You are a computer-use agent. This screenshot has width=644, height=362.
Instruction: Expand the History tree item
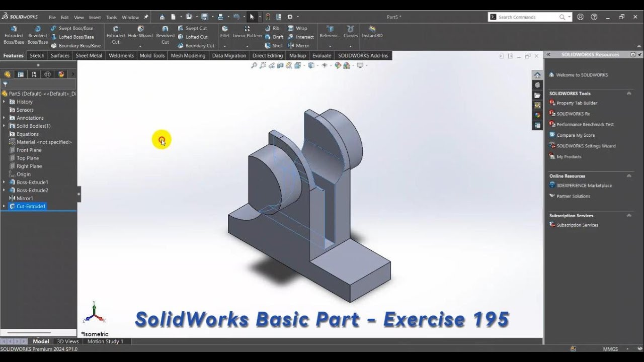[4, 102]
